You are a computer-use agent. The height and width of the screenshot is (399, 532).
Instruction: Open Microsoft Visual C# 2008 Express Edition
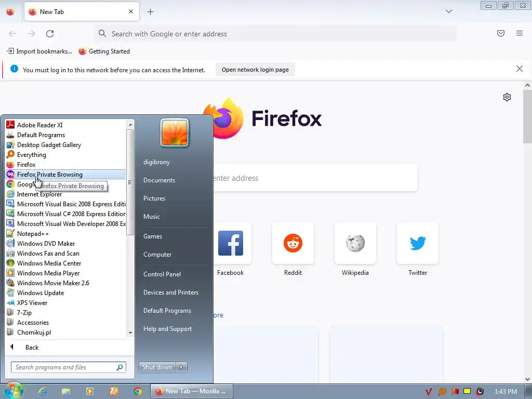(65, 214)
